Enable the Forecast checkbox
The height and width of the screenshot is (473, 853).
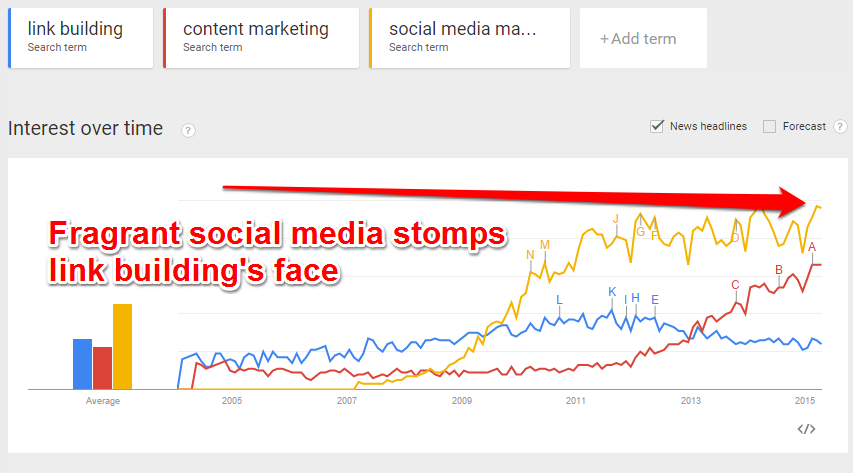tap(769, 126)
